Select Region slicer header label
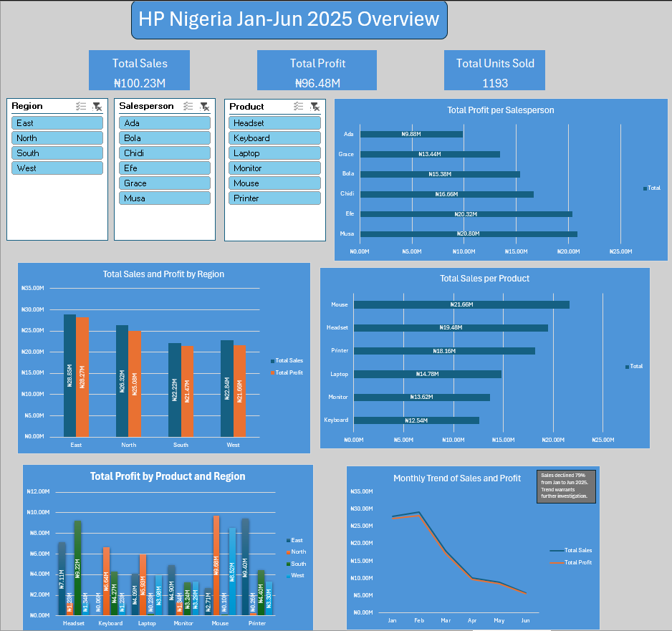Screen dimensions: 672x631 tap(27, 106)
